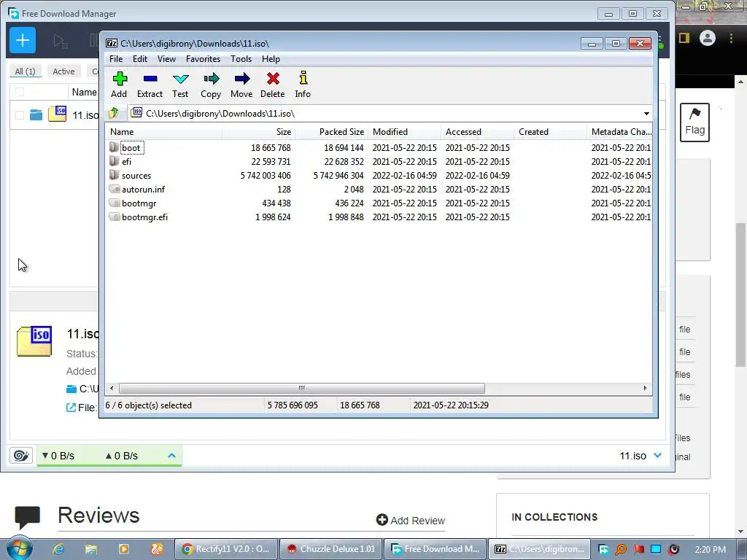747x560 pixels.
Task: Click the web page vertical scrollbar thumb
Action: point(741,295)
